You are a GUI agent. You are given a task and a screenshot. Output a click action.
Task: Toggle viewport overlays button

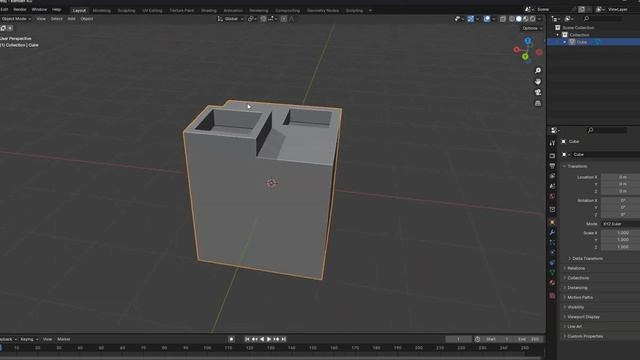(487, 19)
